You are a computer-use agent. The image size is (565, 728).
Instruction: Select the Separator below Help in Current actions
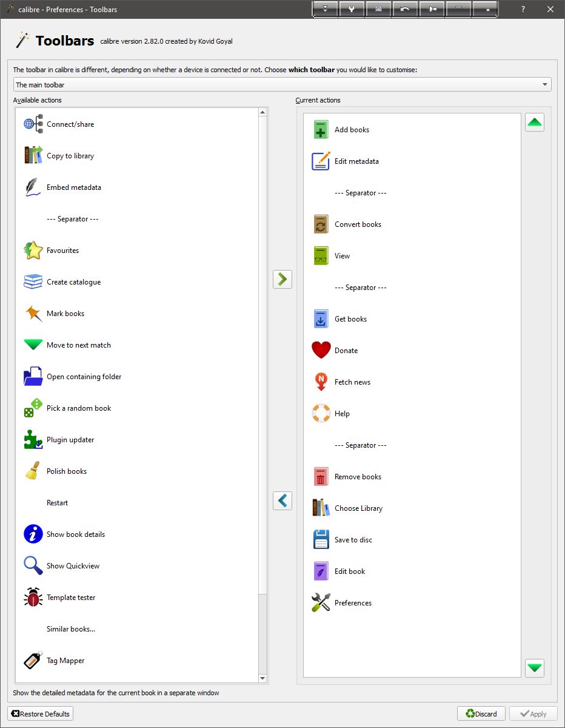click(361, 445)
